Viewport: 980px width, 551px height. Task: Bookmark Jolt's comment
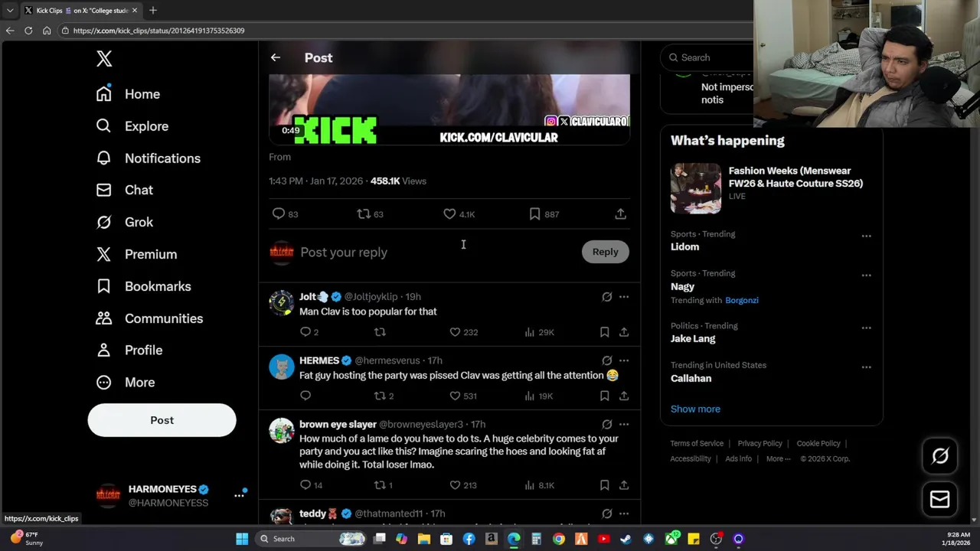(x=604, y=332)
